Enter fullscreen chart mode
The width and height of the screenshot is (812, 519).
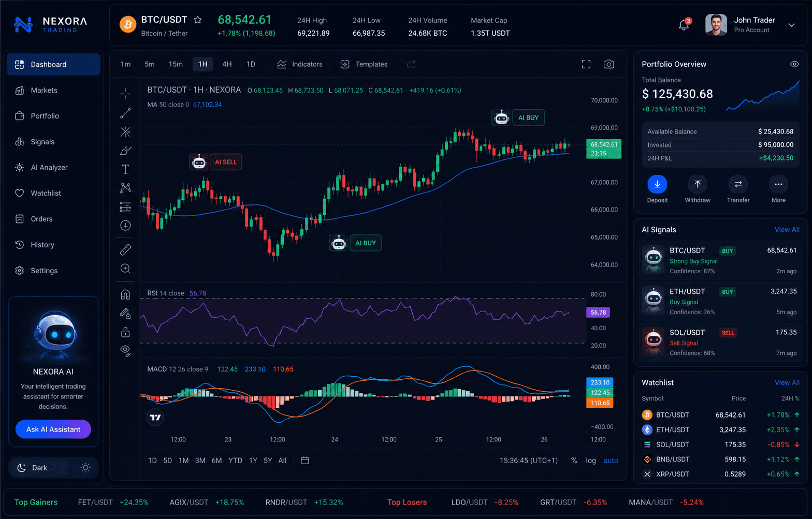point(586,64)
